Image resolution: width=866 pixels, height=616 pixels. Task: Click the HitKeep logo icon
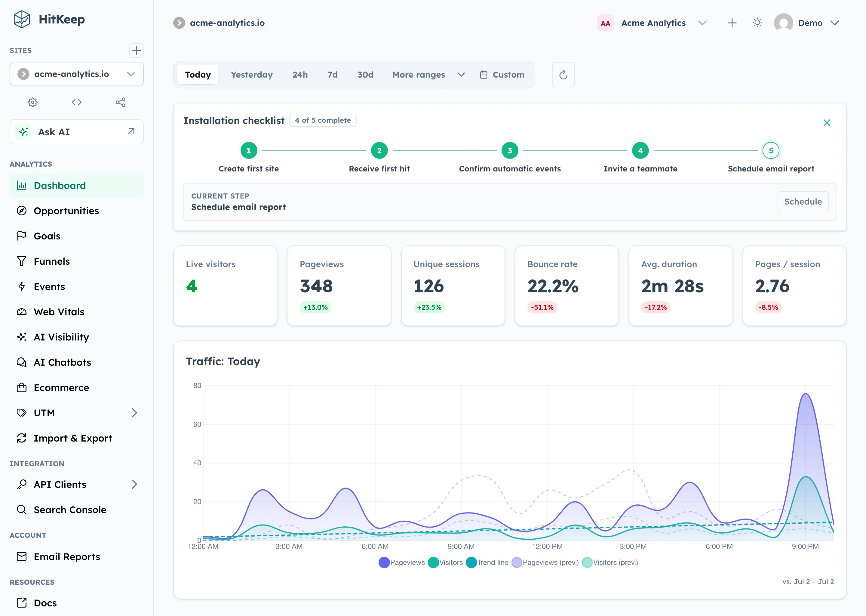pyautogui.click(x=22, y=19)
